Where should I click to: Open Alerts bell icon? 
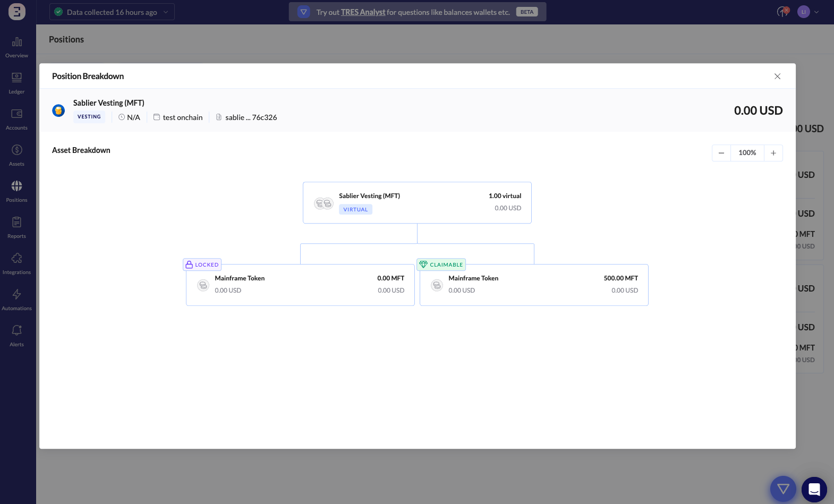click(17, 331)
